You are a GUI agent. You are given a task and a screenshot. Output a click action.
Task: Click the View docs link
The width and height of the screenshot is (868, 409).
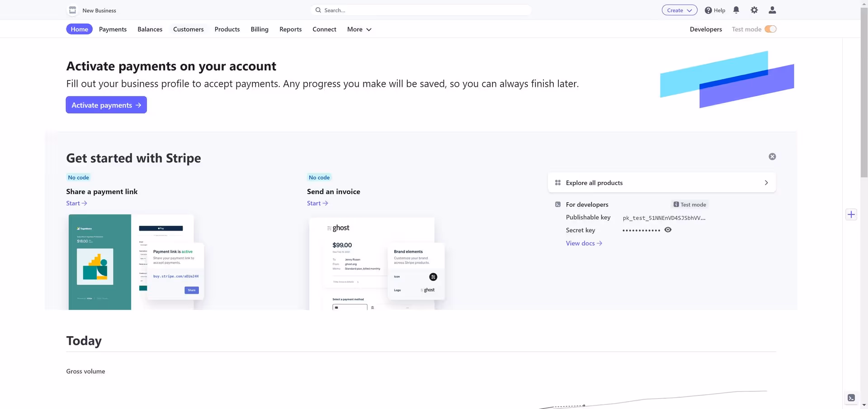point(584,243)
